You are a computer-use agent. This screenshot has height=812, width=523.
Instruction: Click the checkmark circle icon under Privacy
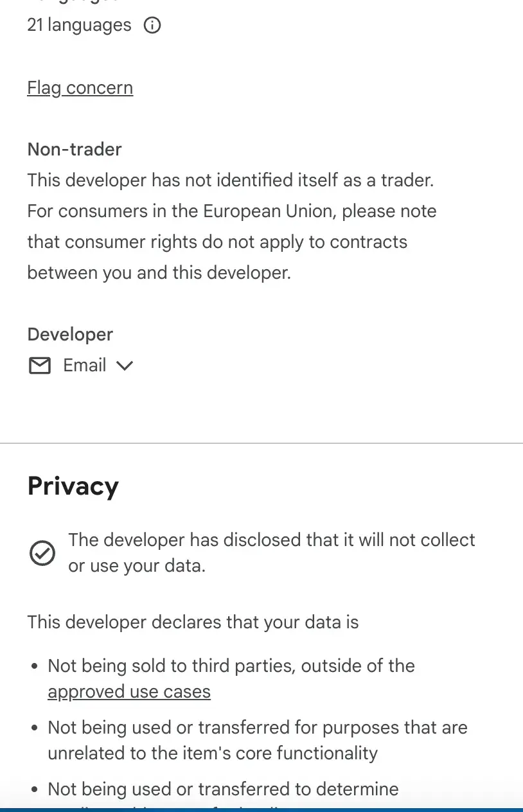pos(42,552)
